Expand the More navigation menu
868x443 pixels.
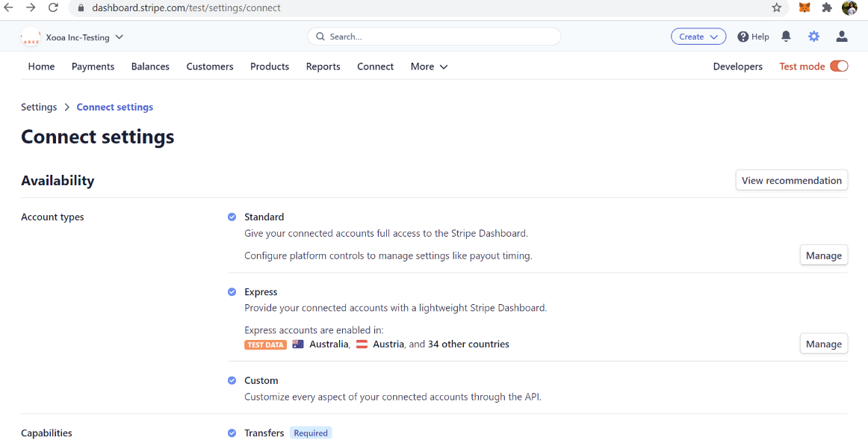429,66
